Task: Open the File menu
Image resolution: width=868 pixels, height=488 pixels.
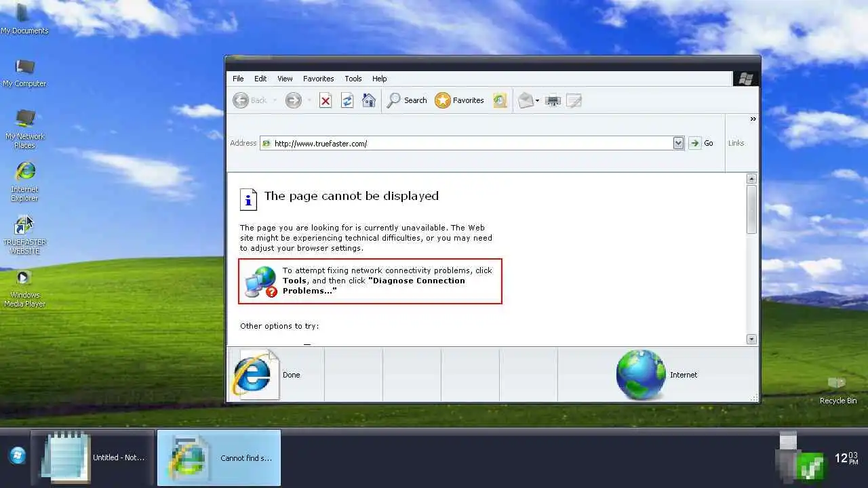Action: 238,79
